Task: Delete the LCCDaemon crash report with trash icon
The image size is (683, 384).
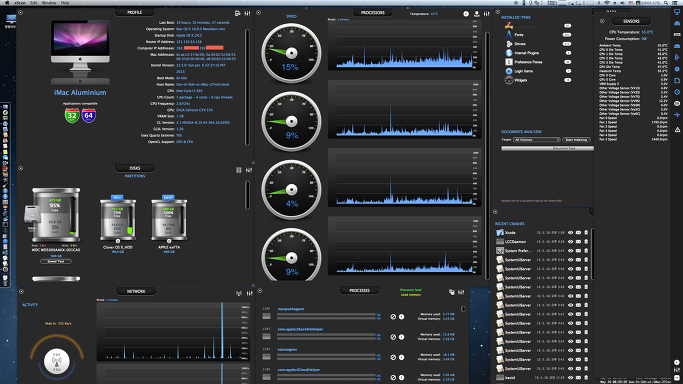Action: coord(586,242)
